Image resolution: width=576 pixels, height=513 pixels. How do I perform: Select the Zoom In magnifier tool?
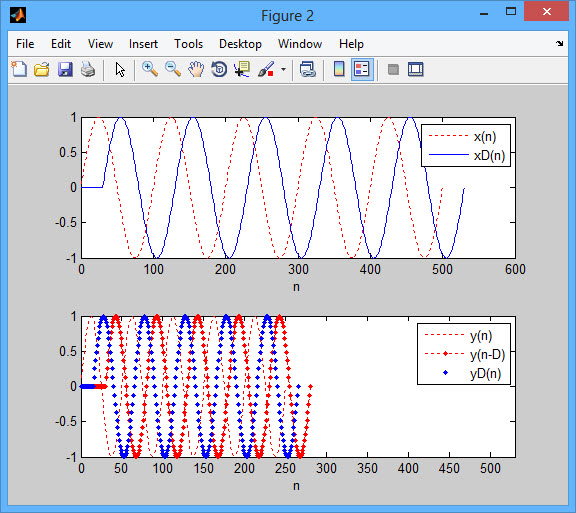pyautogui.click(x=150, y=69)
